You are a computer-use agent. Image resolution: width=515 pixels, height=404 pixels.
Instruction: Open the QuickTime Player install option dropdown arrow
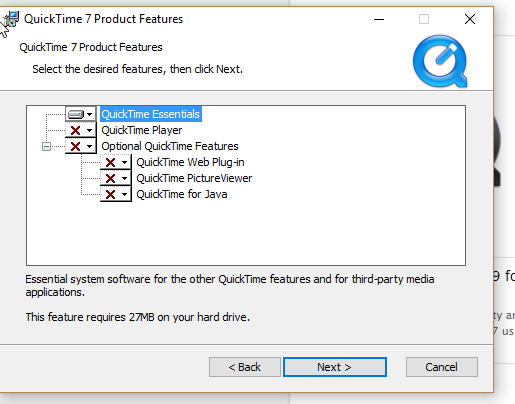pos(90,130)
